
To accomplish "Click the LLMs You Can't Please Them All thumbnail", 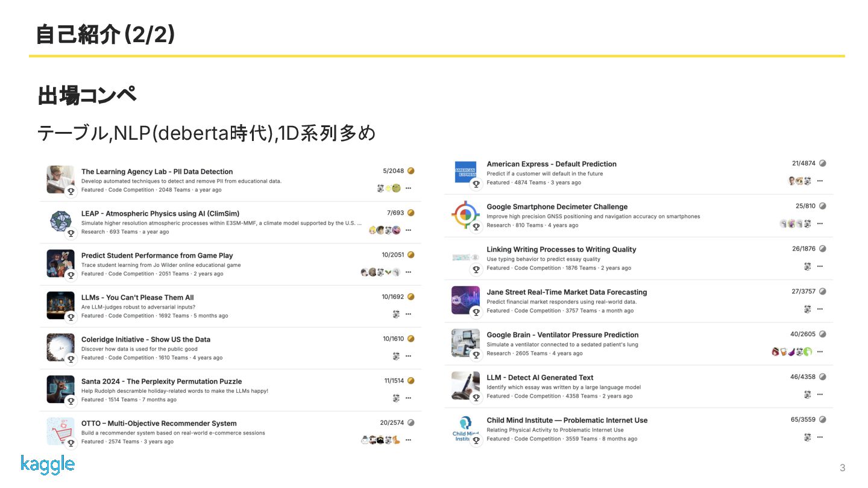I will coord(60,305).
